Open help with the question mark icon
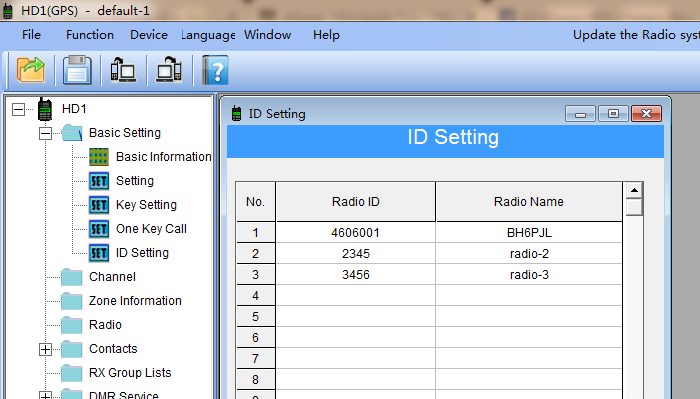This screenshot has width=700, height=399. point(216,70)
